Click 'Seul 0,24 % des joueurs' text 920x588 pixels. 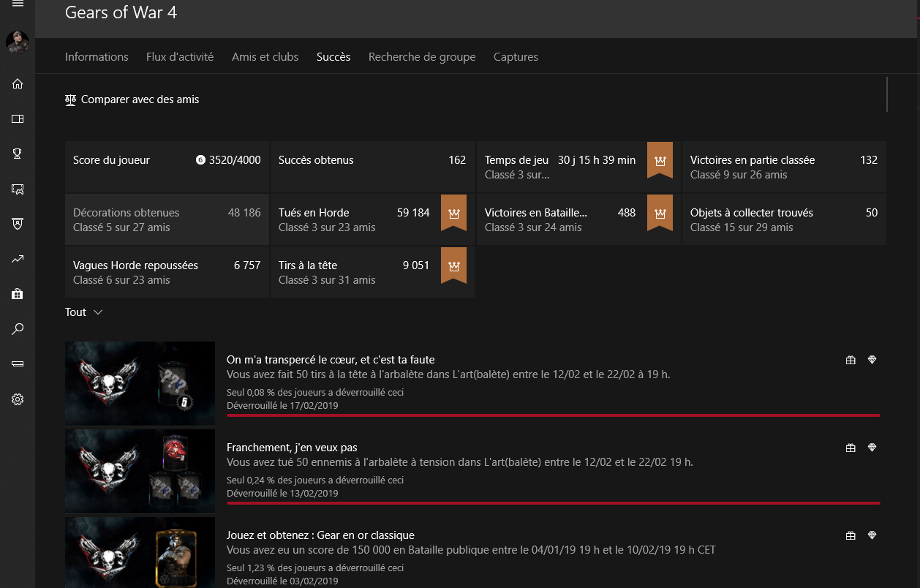pos(315,480)
